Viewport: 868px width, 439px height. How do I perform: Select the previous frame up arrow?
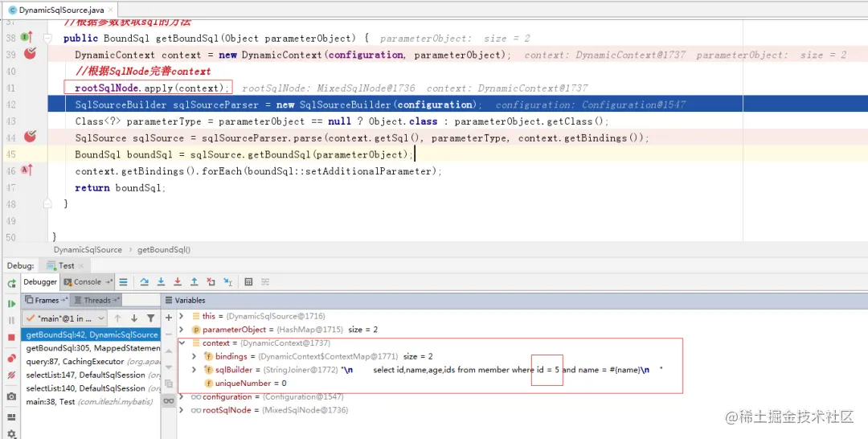117,318
